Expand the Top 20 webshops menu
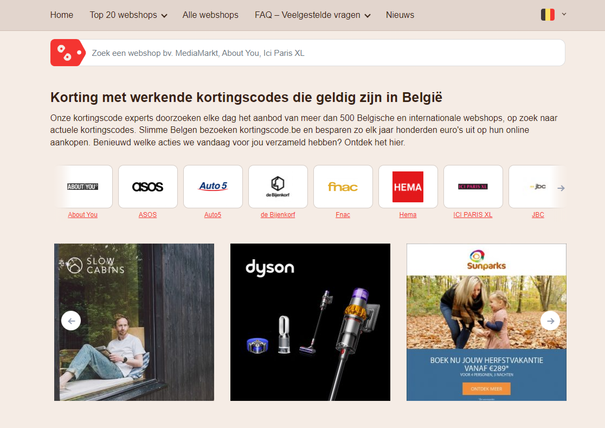This screenshot has width=605, height=428. [128, 15]
